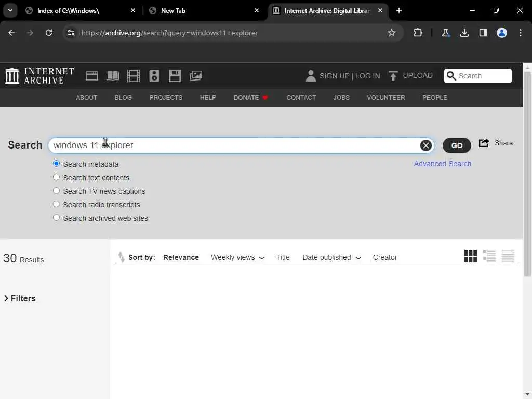The width and height of the screenshot is (532, 399).
Task: Reload the page
Action: click(49, 33)
